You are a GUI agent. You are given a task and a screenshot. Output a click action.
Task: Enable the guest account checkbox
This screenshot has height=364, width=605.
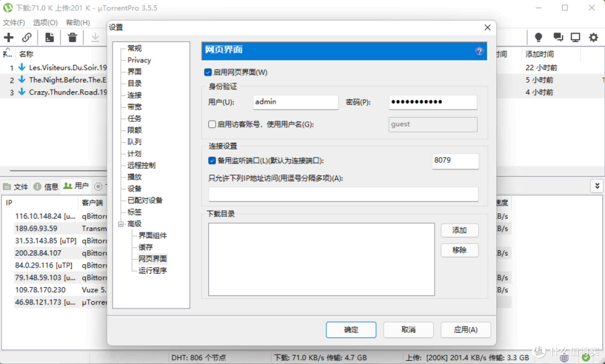pyautogui.click(x=211, y=124)
